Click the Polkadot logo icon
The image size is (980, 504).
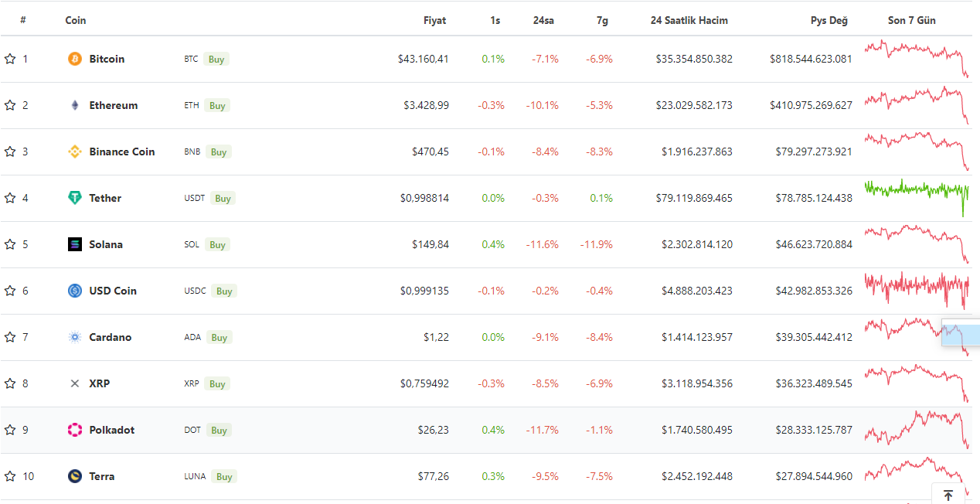75,430
